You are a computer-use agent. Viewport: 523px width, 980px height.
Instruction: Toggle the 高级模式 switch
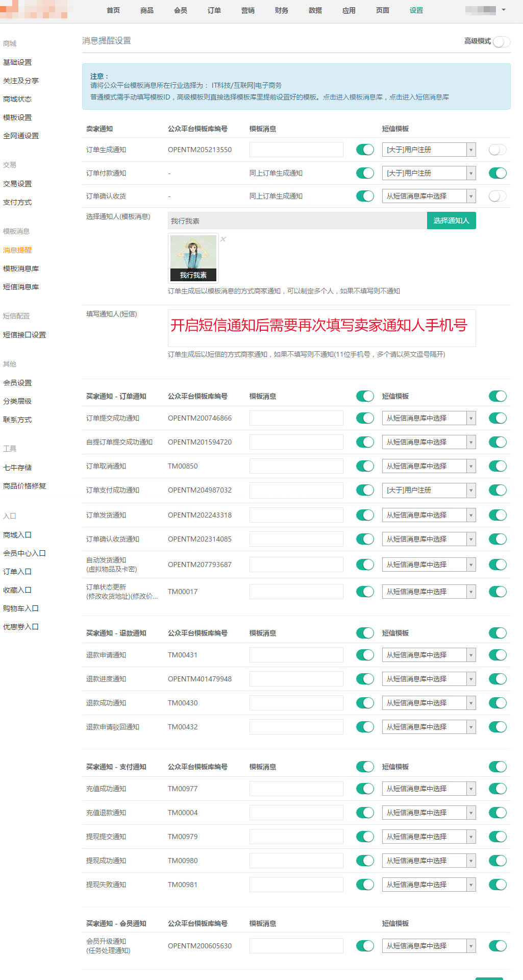click(501, 41)
